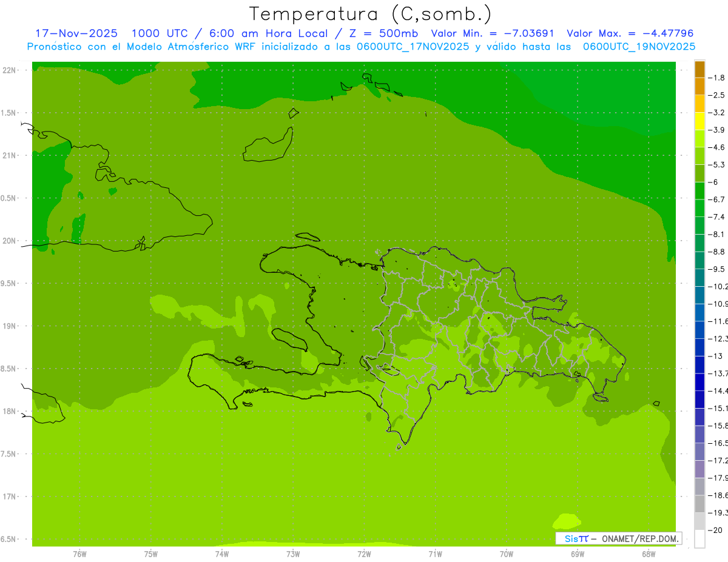Click the longitude label "75W"
Image resolution: width=728 pixels, height=562 pixels.
[151, 554]
